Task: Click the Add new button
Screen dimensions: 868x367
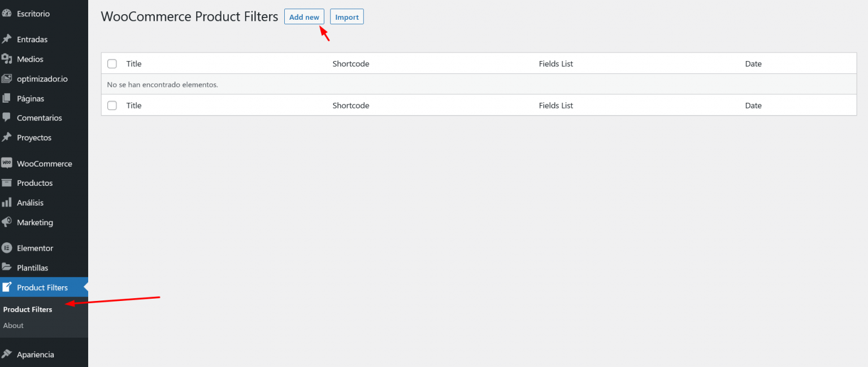Action: tap(304, 17)
